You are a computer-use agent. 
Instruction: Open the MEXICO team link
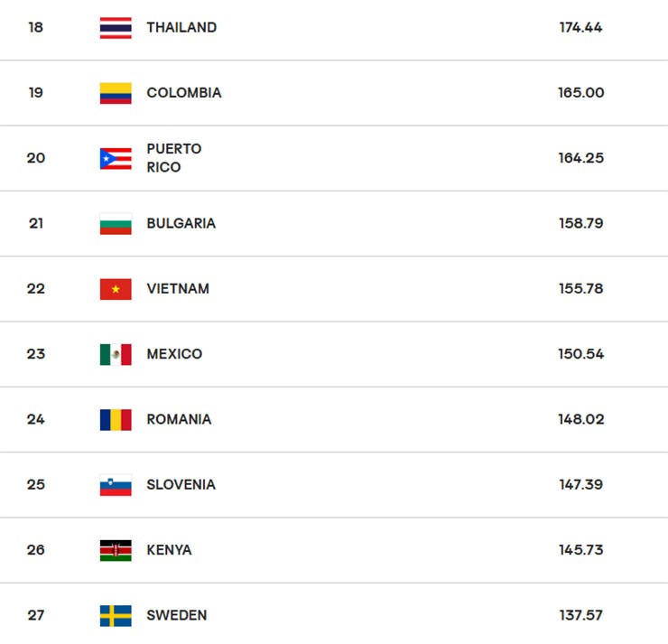174,354
